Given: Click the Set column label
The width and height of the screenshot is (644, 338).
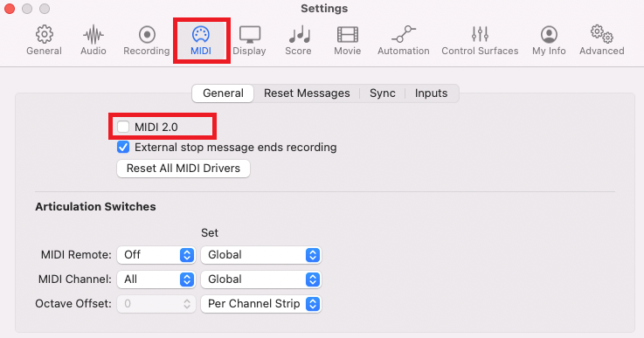Looking at the screenshot, I should click(x=210, y=233).
